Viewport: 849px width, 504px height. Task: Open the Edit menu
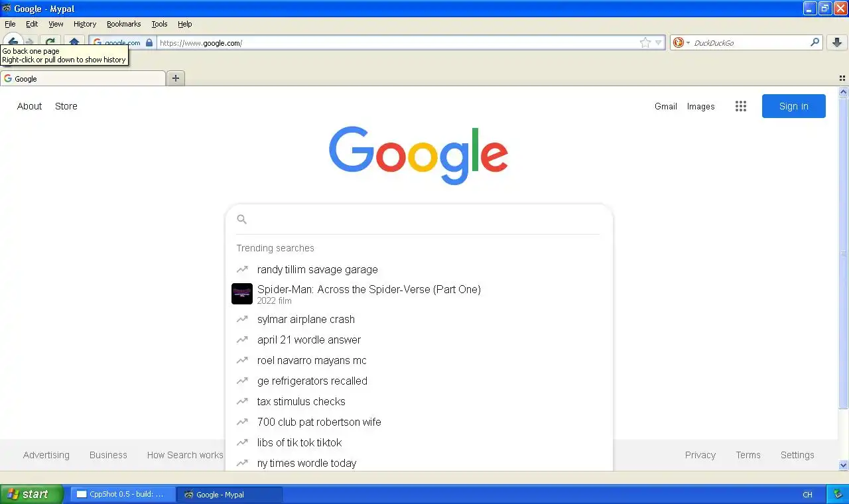tap(32, 24)
